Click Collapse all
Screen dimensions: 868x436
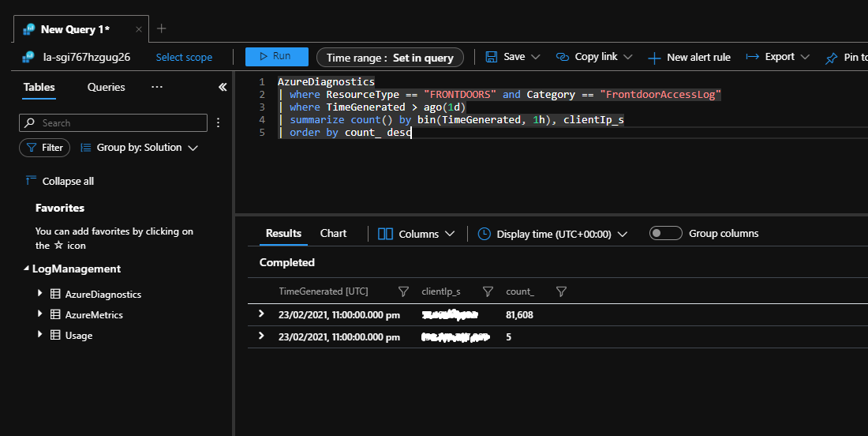60,181
